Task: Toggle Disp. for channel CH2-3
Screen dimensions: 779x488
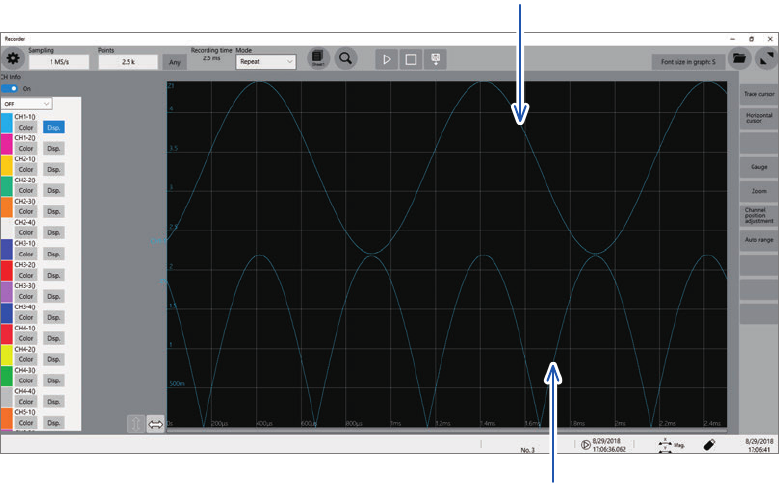Action: (54, 211)
